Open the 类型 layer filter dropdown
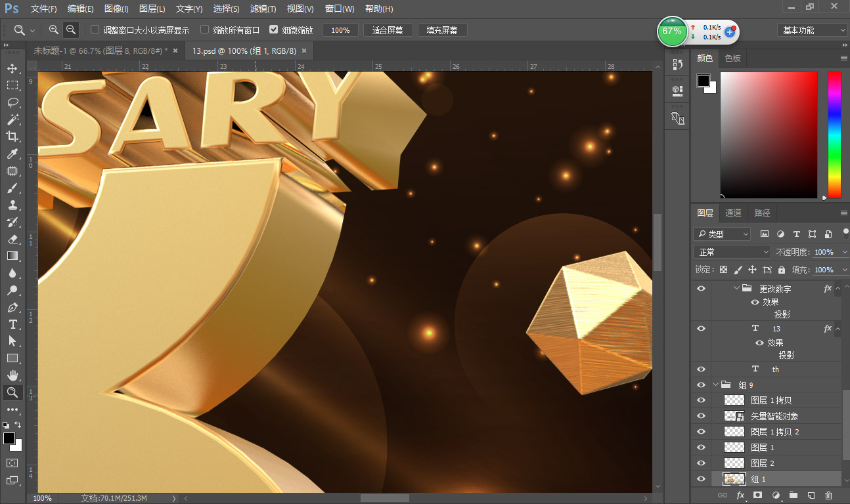The image size is (850, 504). click(722, 234)
